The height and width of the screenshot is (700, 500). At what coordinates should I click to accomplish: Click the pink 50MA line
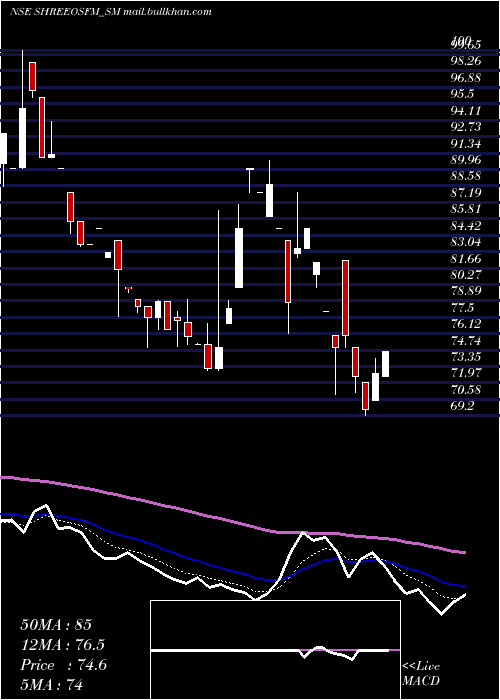pyautogui.click(x=232, y=521)
